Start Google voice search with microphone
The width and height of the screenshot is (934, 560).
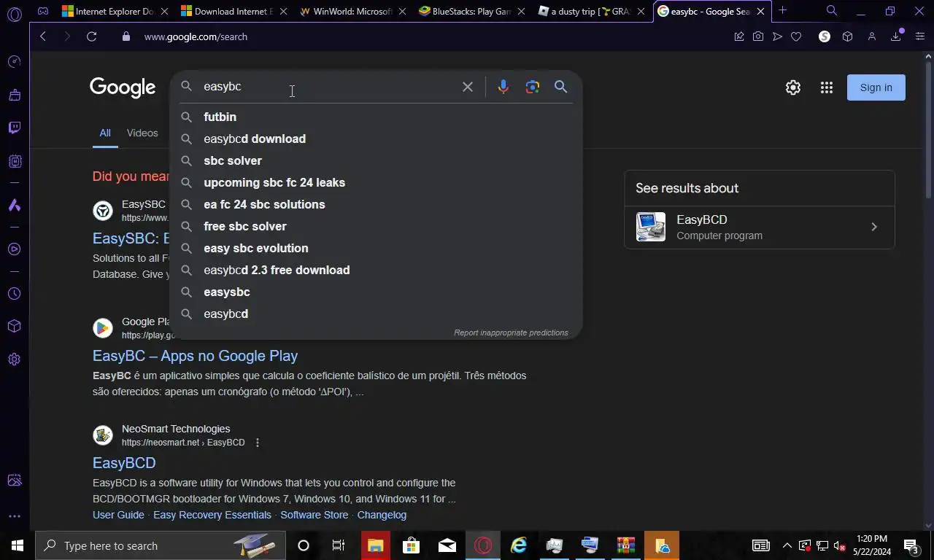pos(503,87)
